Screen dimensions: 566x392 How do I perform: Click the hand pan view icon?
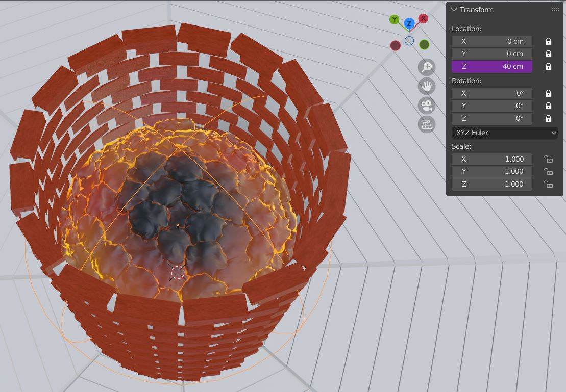point(427,86)
